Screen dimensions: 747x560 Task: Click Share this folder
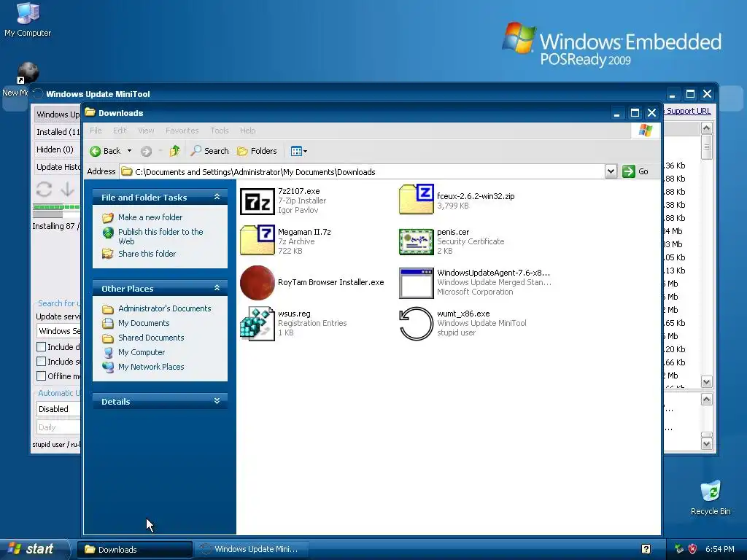point(147,254)
